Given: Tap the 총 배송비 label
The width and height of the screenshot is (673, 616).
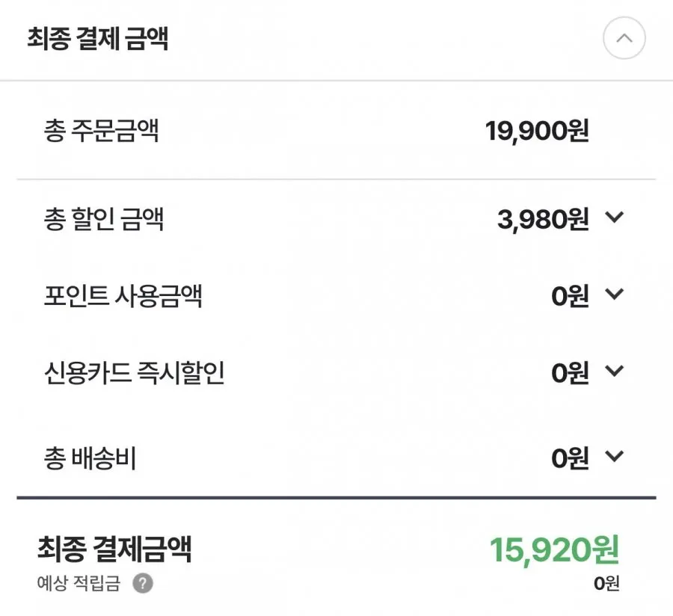Looking at the screenshot, I should [90, 458].
